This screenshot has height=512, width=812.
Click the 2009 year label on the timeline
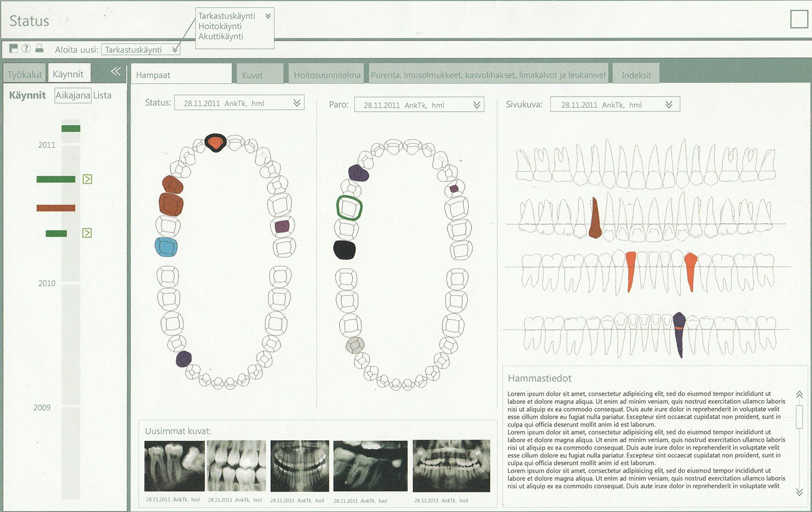tap(42, 407)
